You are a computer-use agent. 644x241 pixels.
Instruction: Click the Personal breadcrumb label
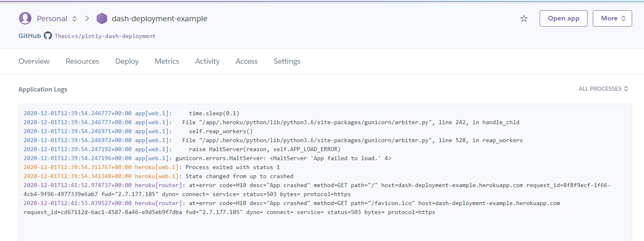(52, 18)
